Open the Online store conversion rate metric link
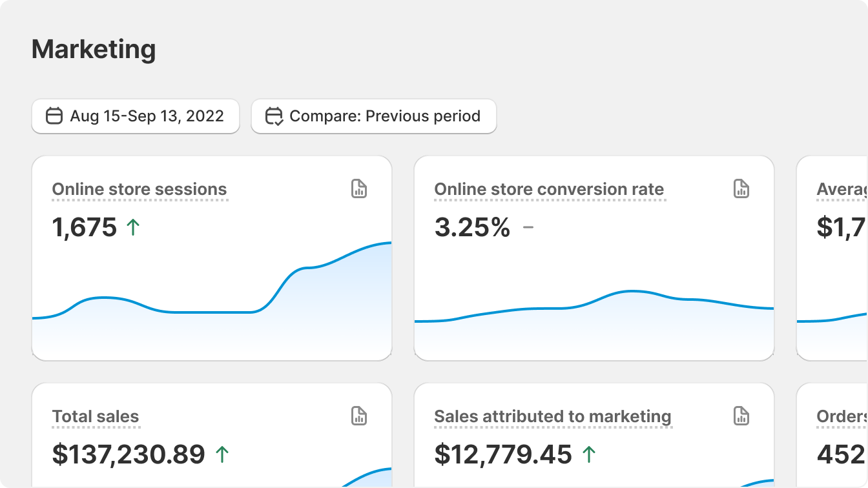This screenshot has height=488, width=868. pyautogui.click(x=549, y=189)
